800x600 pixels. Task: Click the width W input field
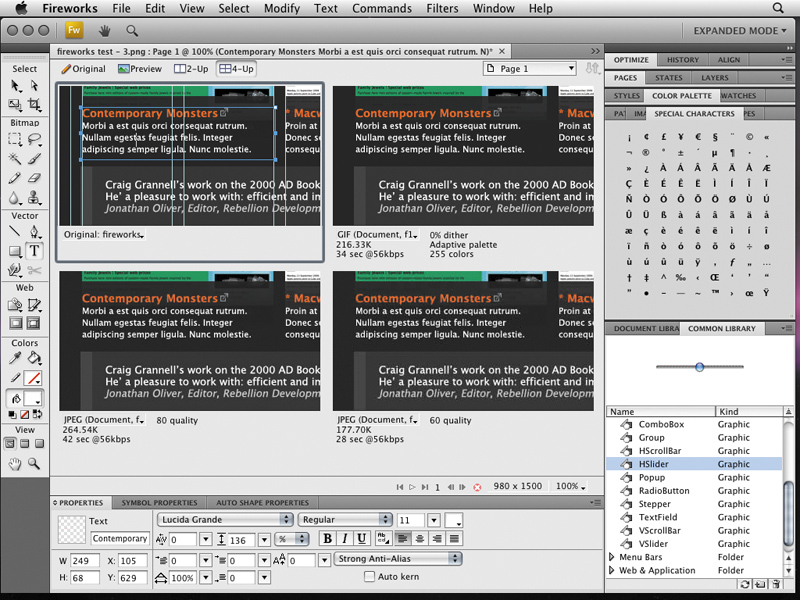coord(84,561)
